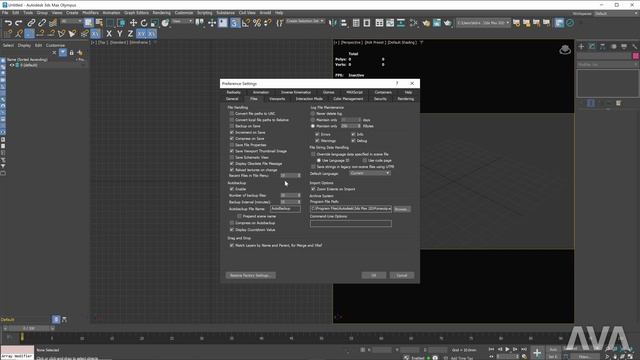
Task: Toggle Zoom Extents on Import checkbox
Action: coord(313,189)
